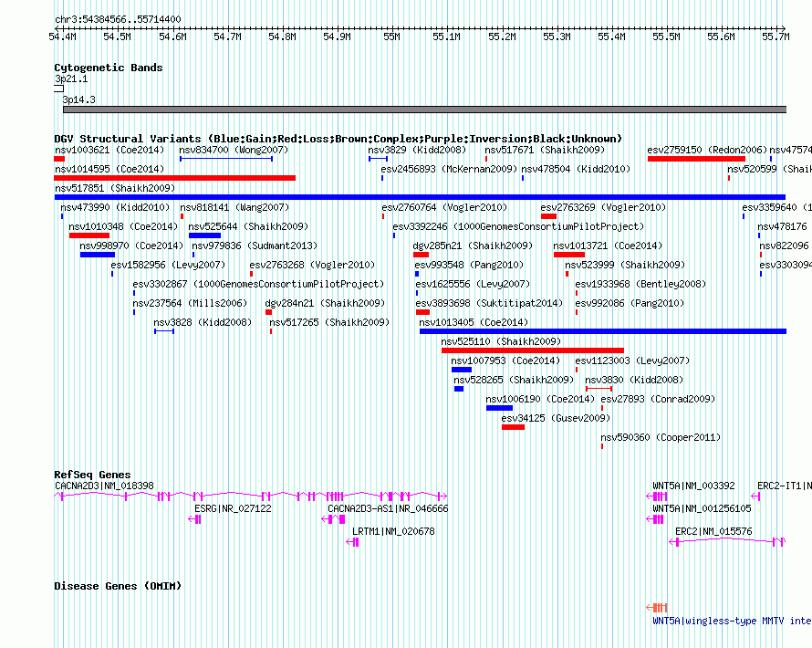812x648 pixels.
Task: Select dgv284n21 (Shaikh2009) red bar
Action: click(x=268, y=312)
